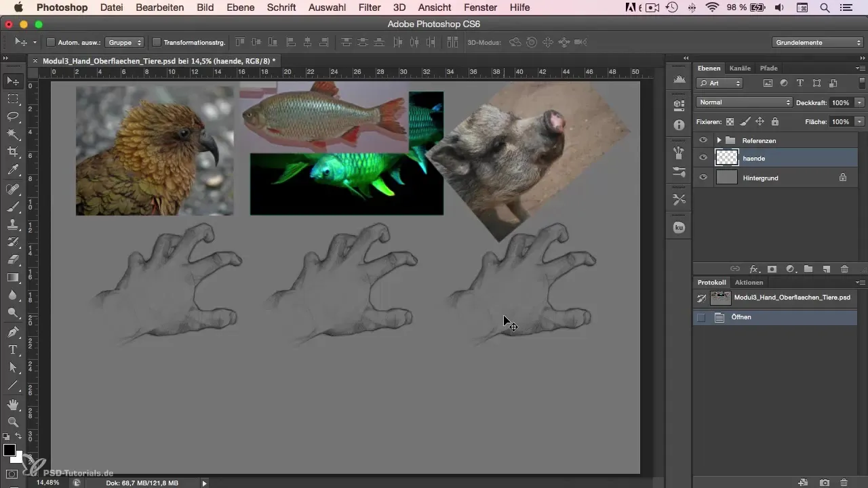Open the Normal blend mode dropdown
Screen dimensions: 868x488
[x=744, y=102]
